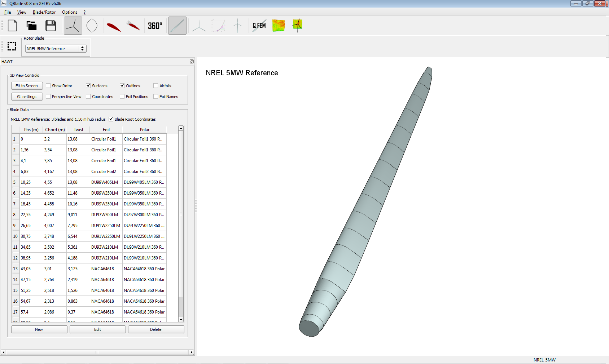The width and height of the screenshot is (609, 364).
Task: Select chord cell 3,748
Action: [x=55, y=236]
